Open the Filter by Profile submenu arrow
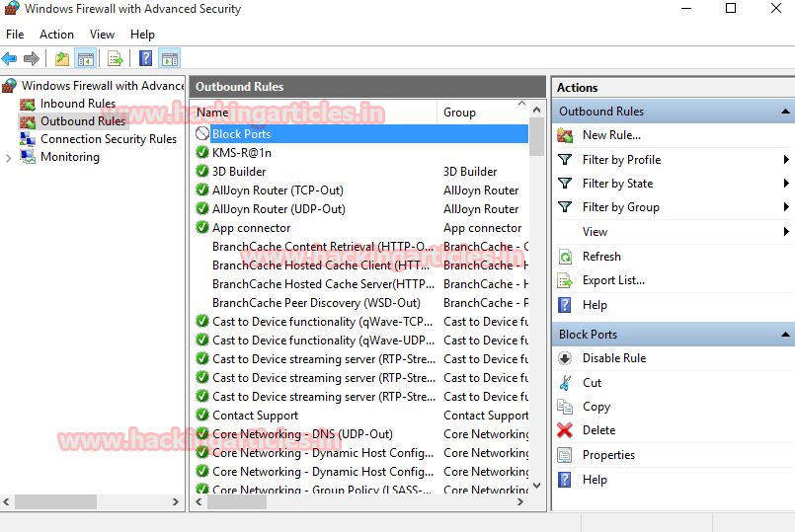Image resolution: width=795 pixels, height=532 pixels. [786, 160]
